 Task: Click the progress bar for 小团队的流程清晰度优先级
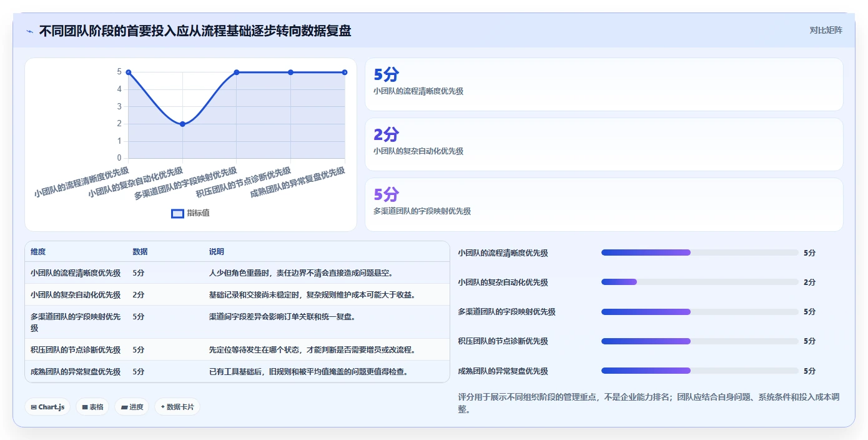(699, 252)
